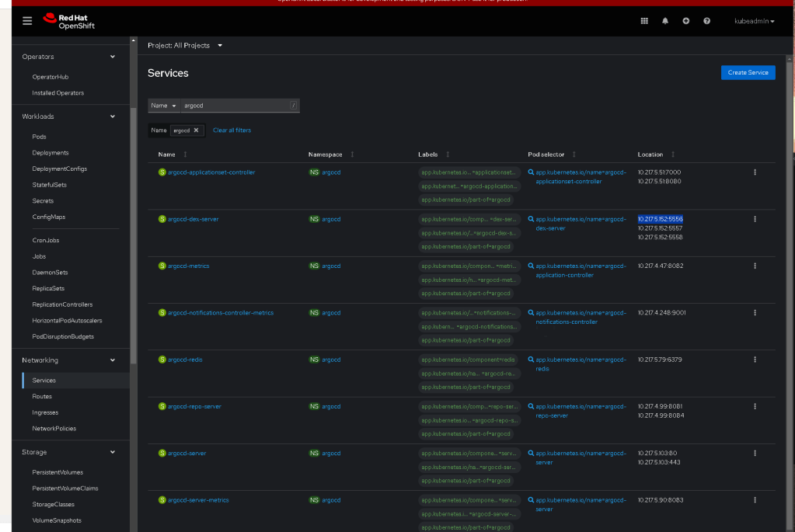Sort table by Labels column icon
This screenshot has height=532, width=795.
pos(447,155)
